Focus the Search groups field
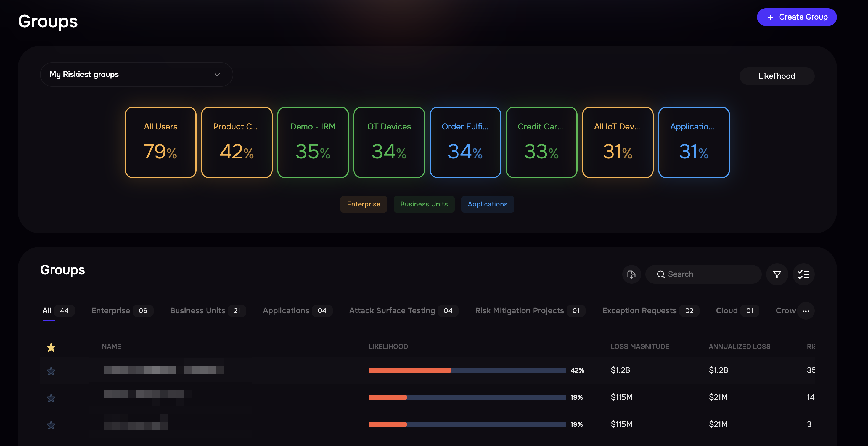This screenshot has height=446, width=868. coord(703,275)
